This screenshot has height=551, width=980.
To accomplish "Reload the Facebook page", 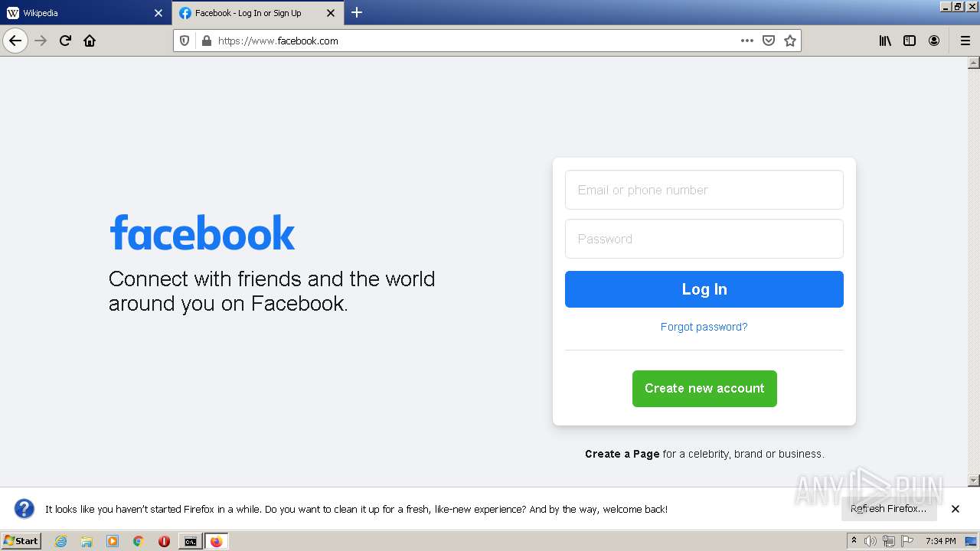I will click(65, 41).
